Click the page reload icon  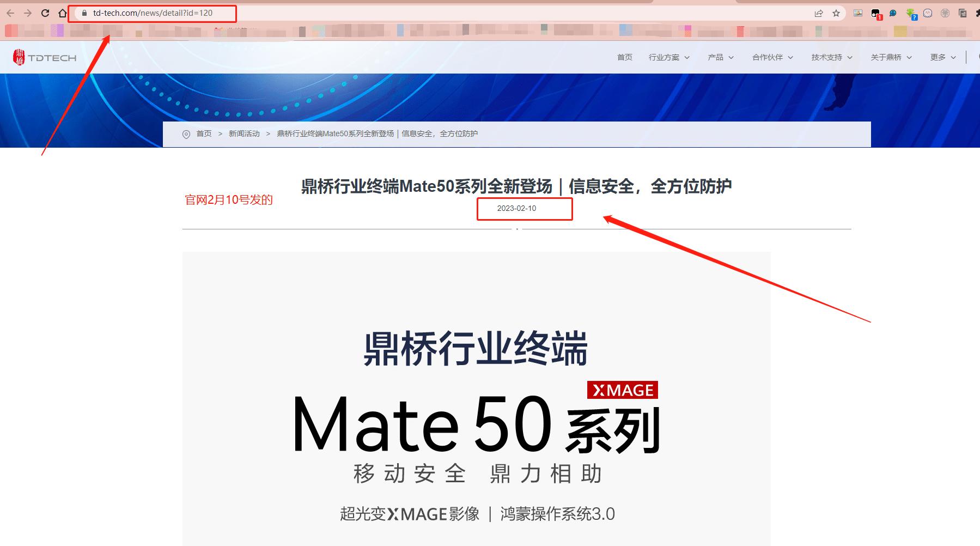[45, 14]
